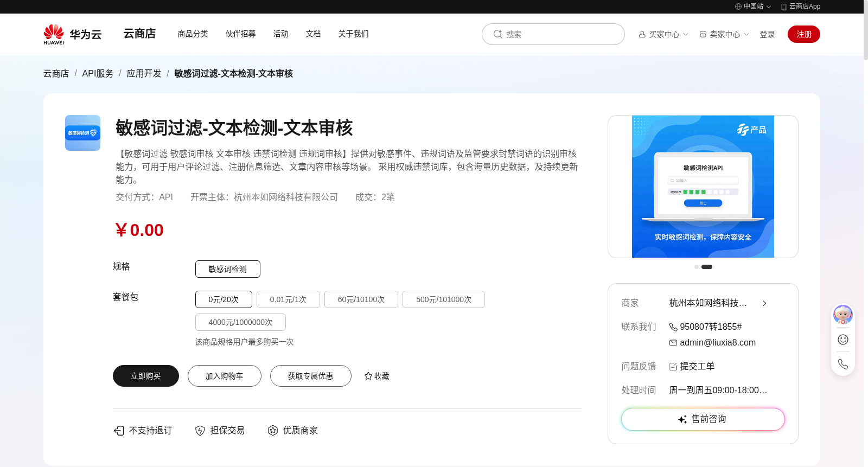Click the 该商品规格用户最多购买一次 note

click(245, 342)
